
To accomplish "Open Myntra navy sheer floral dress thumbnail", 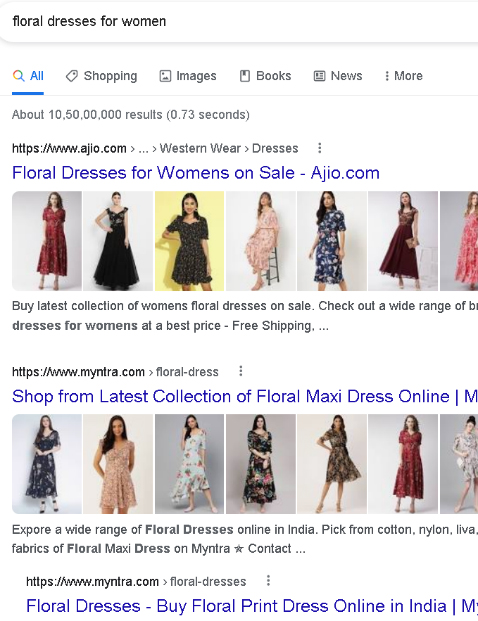I will (x=47, y=464).
